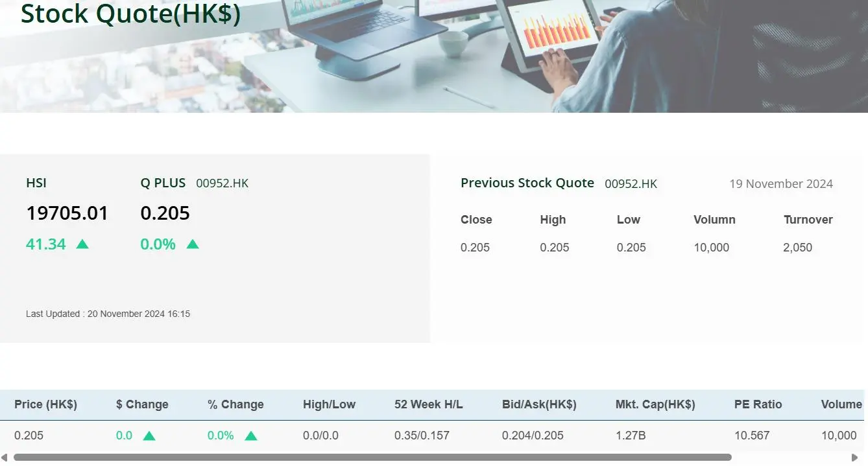Click the HSI label
This screenshot has width=868, height=466.
coord(36,183)
